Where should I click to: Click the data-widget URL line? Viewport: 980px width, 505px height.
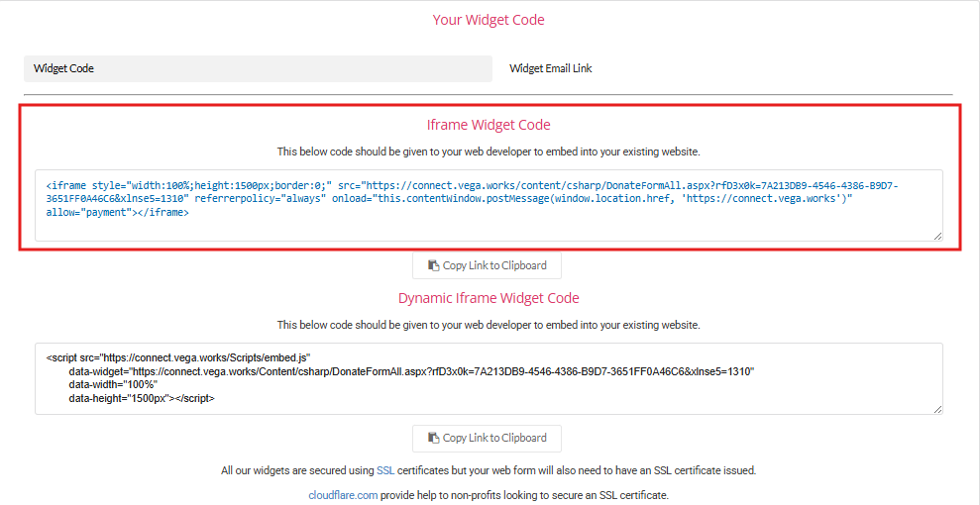point(412,371)
